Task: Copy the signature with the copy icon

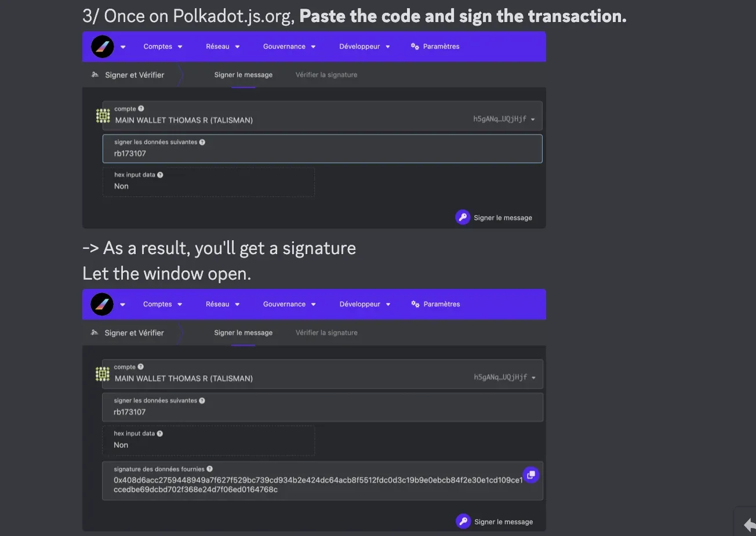Action: (x=530, y=475)
